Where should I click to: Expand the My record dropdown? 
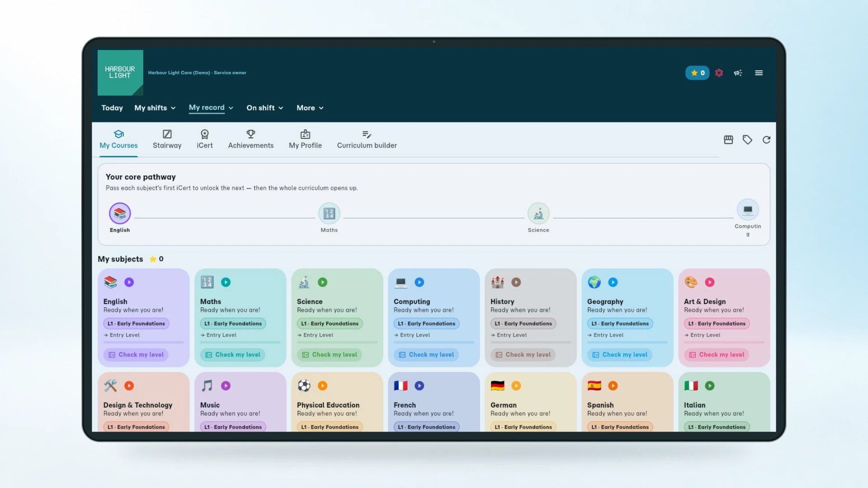tap(211, 108)
